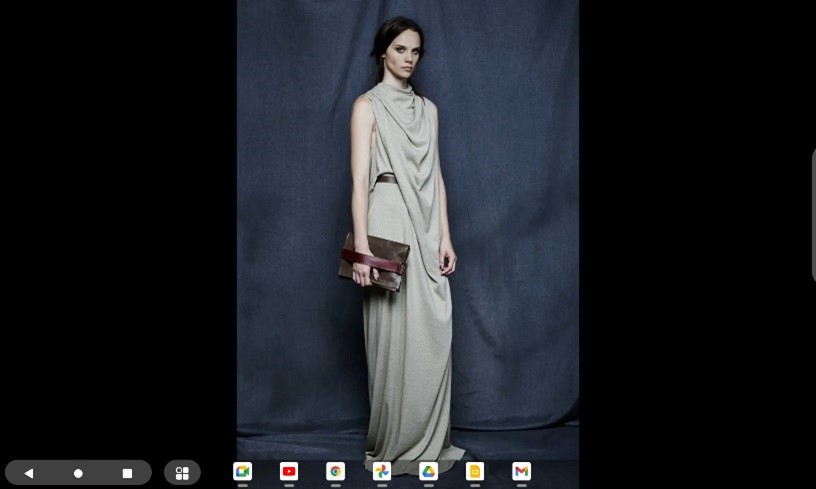Image resolution: width=816 pixels, height=489 pixels.
Task: Open Gmail from the taskbar
Action: pos(521,471)
